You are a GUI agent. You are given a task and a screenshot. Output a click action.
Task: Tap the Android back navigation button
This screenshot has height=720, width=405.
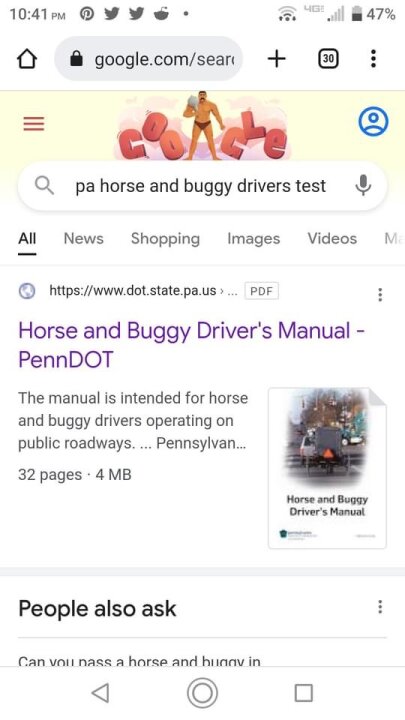point(101,692)
